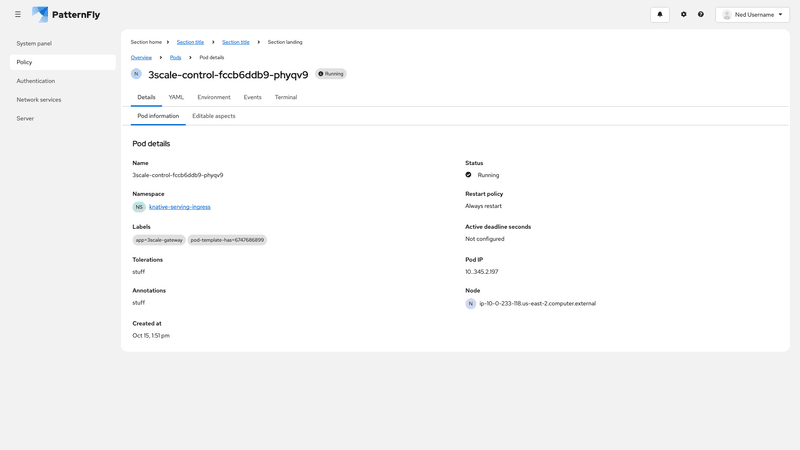
Task: Switch to the YAML tab
Action: pos(176,97)
